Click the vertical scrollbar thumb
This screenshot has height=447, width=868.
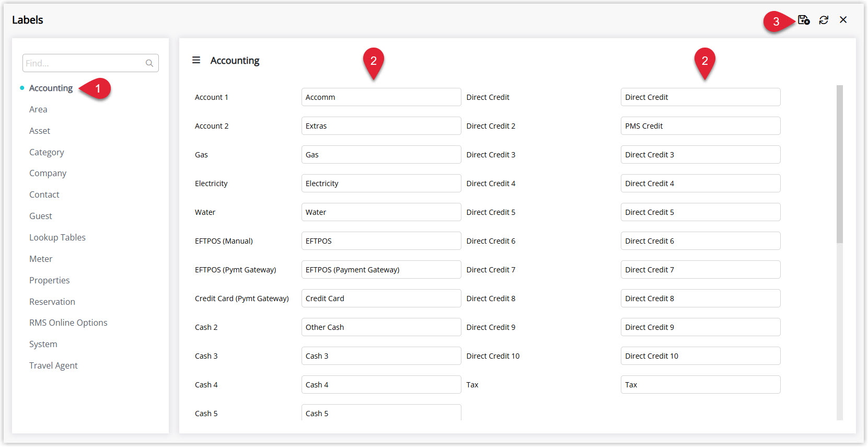coord(839,164)
